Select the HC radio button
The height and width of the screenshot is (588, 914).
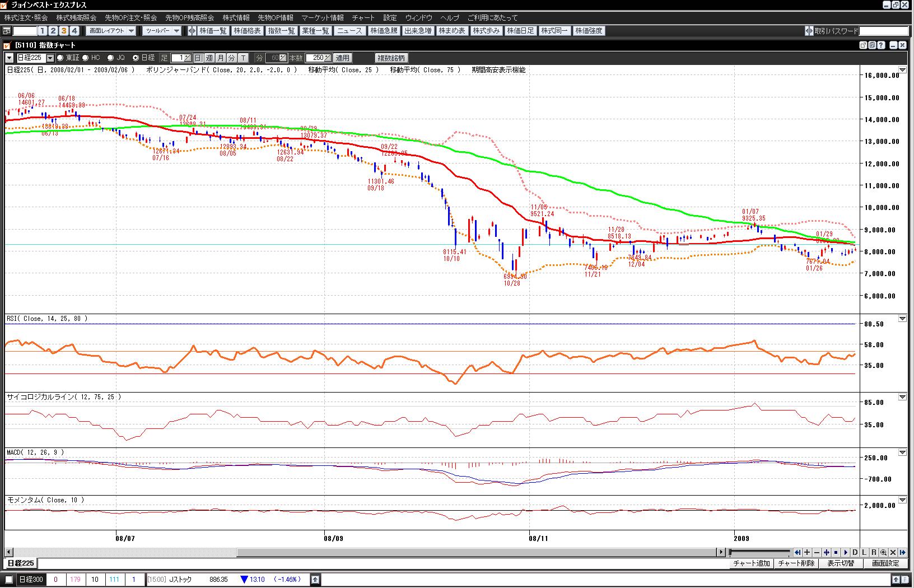[x=86, y=58]
